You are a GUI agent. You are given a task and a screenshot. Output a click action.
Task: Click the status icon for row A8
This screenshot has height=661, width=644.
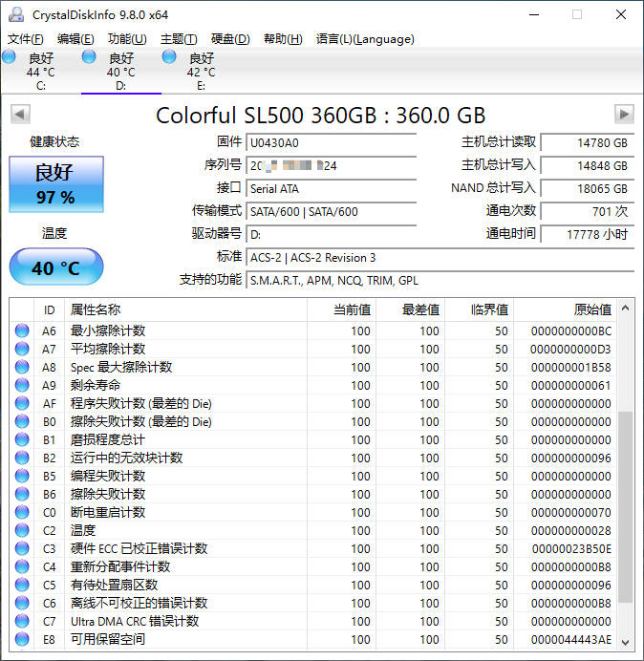pos(22,367)
